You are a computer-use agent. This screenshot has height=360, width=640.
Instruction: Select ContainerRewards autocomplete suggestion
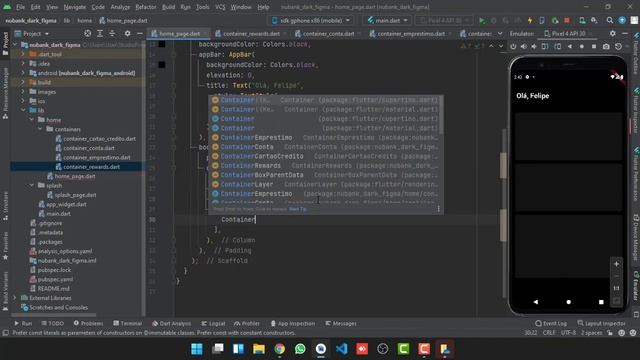(326, 166)
